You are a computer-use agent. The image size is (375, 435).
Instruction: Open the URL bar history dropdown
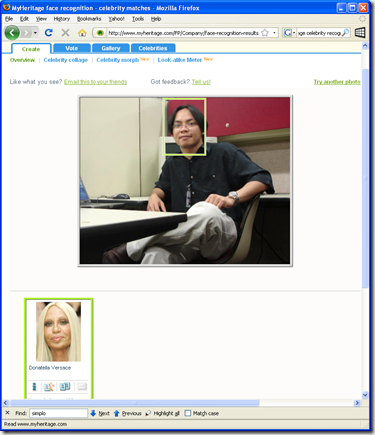click(x=274, y=33)
